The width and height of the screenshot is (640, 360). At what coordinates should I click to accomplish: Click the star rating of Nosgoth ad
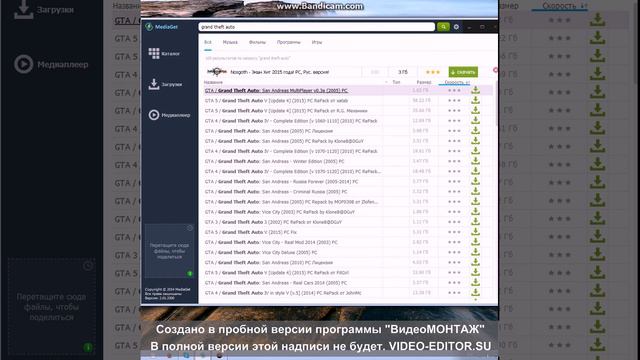pos(433,72)
